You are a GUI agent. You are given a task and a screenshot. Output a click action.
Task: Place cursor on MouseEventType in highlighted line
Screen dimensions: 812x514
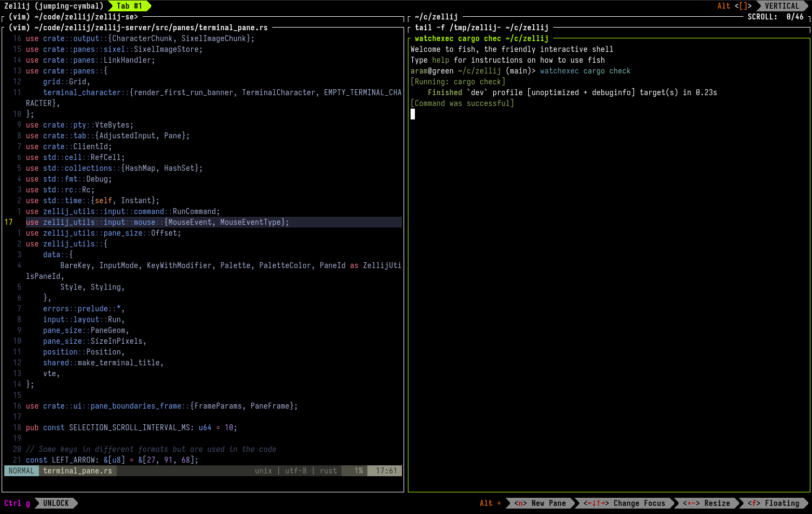[x=251, y=222]
